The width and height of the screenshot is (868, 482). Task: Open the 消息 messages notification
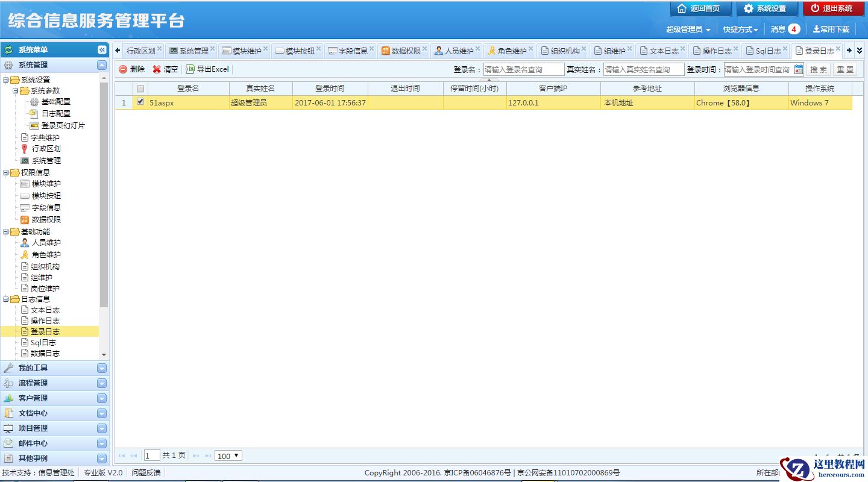click(x=785, y=30)
